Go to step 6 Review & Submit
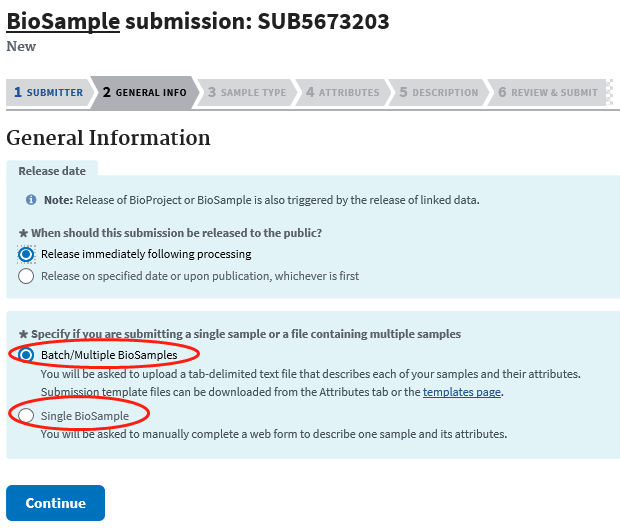Viewport: 620px width, 528px height. tap(547, 93)
